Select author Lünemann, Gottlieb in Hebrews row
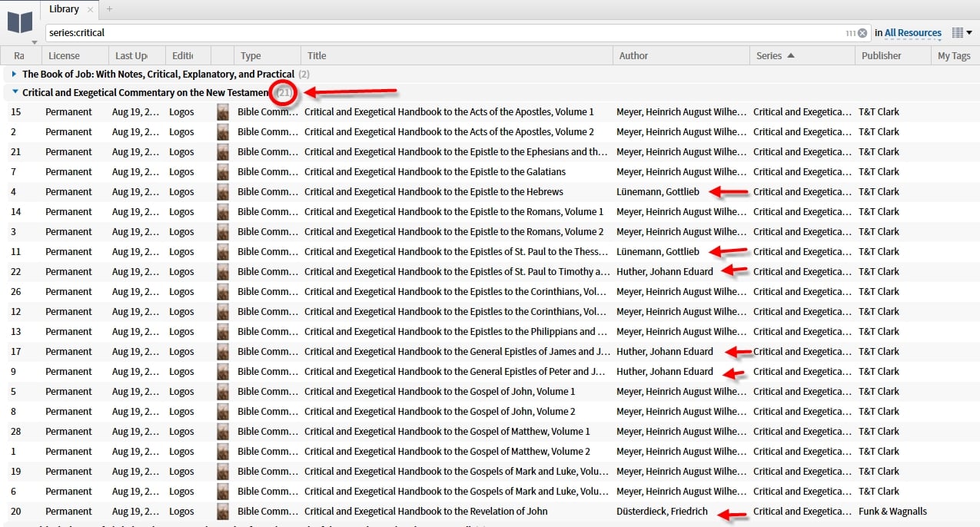980x527 pixels. [x=658, y=191]
